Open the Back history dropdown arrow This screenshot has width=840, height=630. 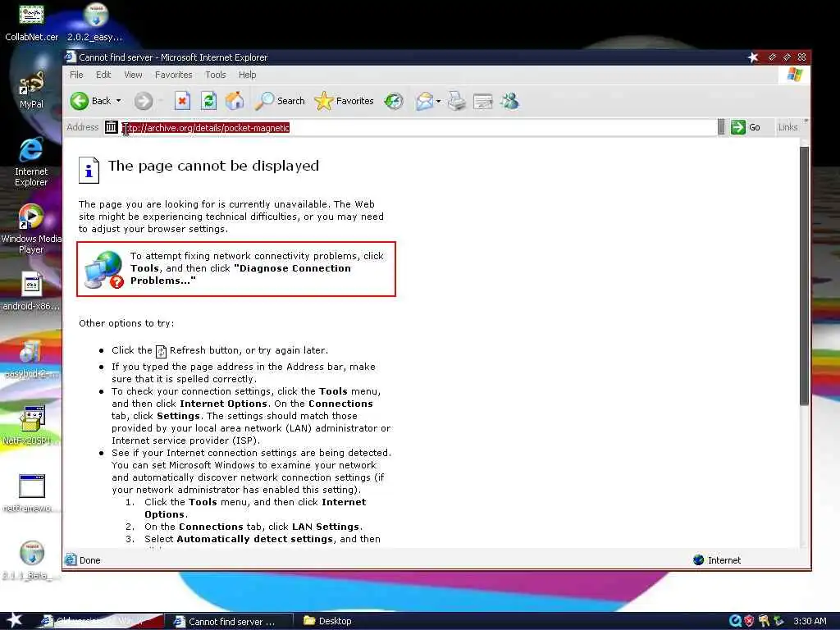(119, 101)
